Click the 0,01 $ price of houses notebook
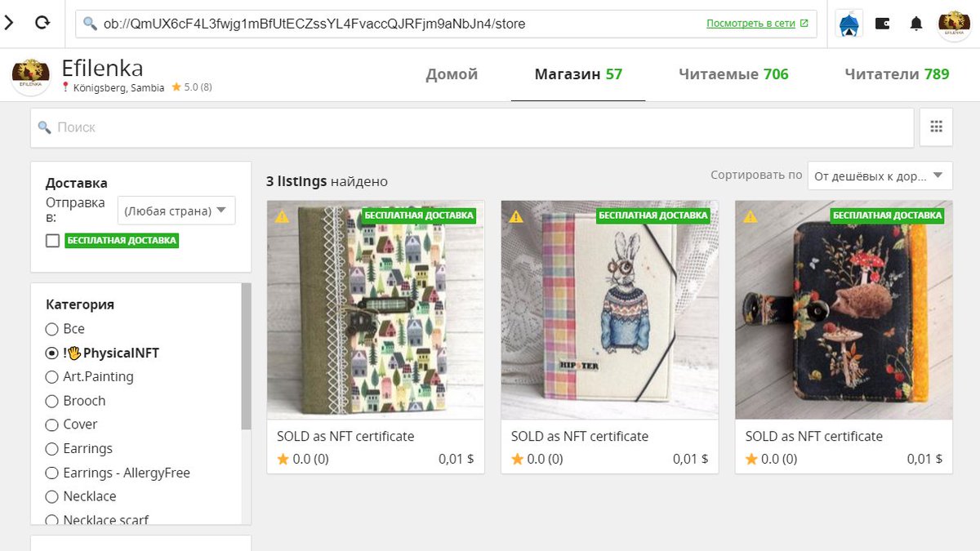 (x=456, y=459)
